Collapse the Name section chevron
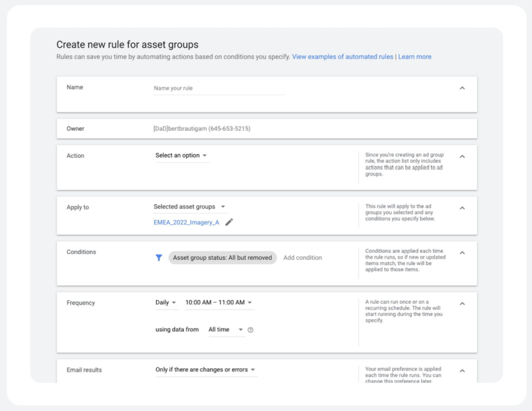 tap(462, 88)
